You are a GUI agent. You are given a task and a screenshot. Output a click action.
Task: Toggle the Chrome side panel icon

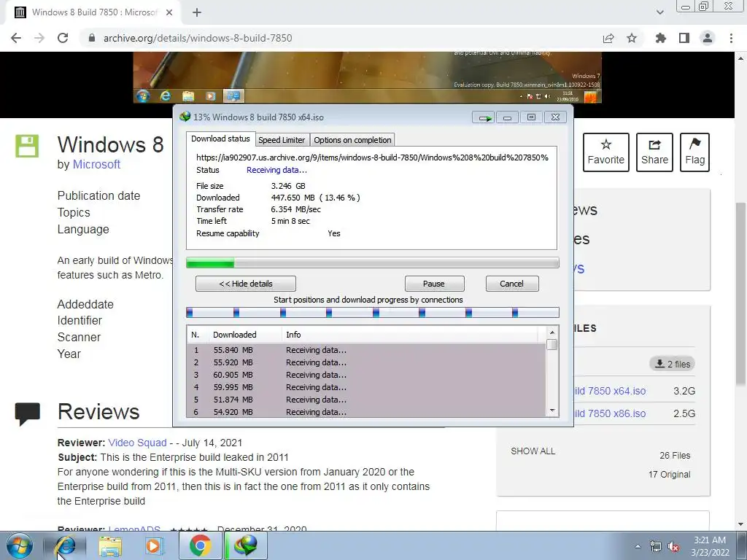pyautogui.click(x=684, y=38)
